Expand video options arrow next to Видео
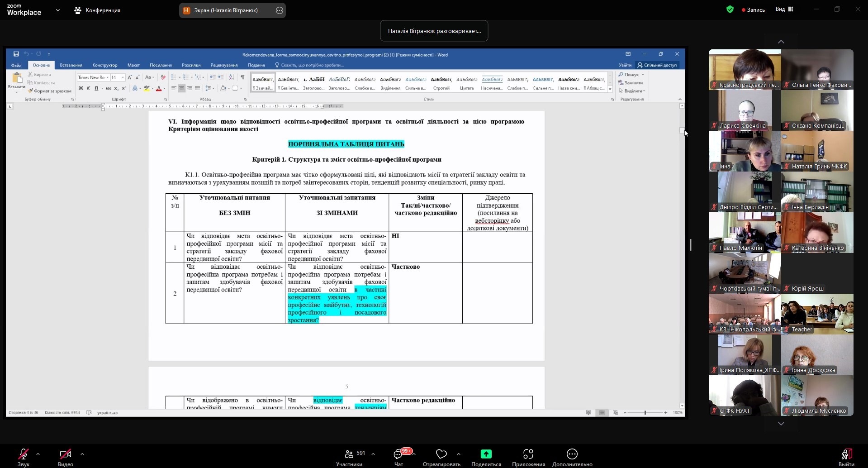Viewport: 868px width, 468px height. coord(82,454)
